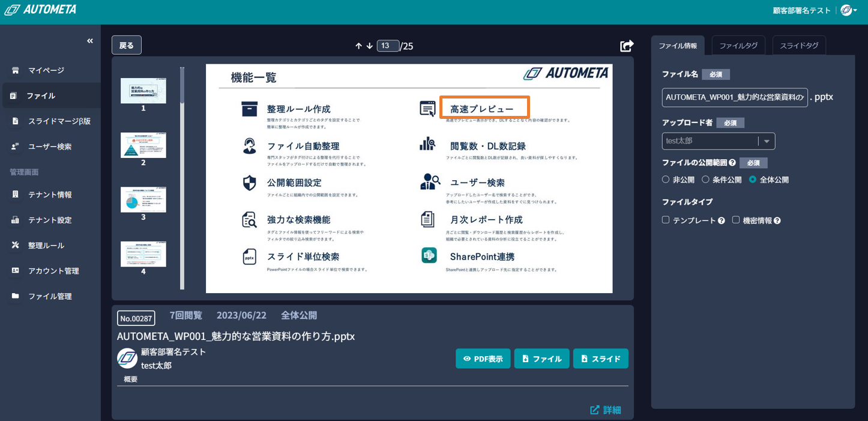The width and height of the screenshot is (868, 421).
Task: Check the テンプレート checkbox
Action: [x=666, y=220]
